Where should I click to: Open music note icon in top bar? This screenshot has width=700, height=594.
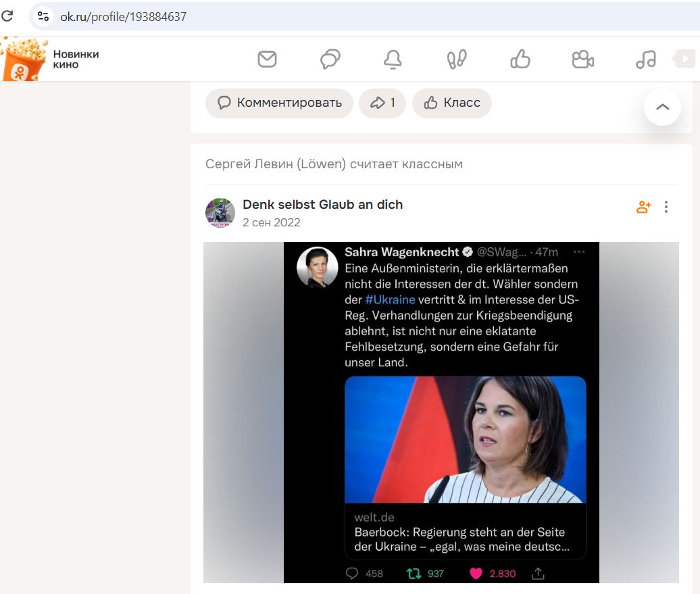646,59
